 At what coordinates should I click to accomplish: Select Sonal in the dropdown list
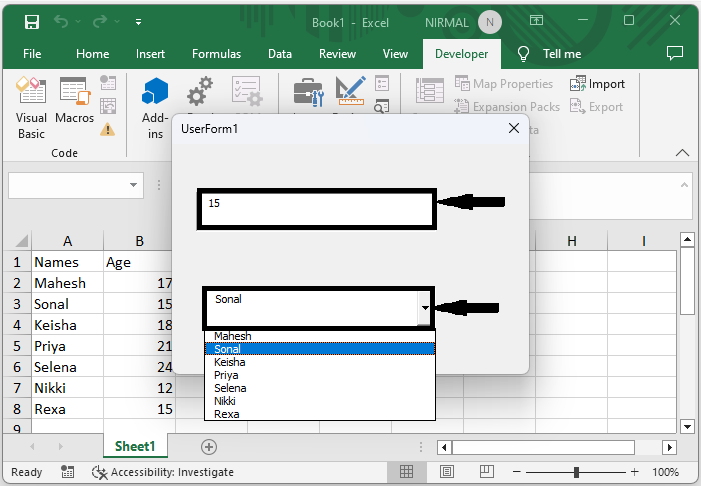320,349
